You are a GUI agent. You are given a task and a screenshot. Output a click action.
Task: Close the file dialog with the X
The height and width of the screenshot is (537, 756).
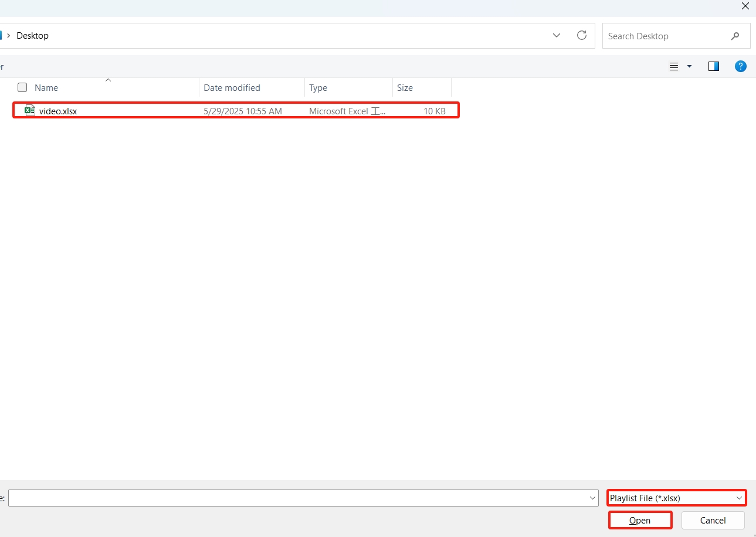pyautogui.click(x=745, y=6)
